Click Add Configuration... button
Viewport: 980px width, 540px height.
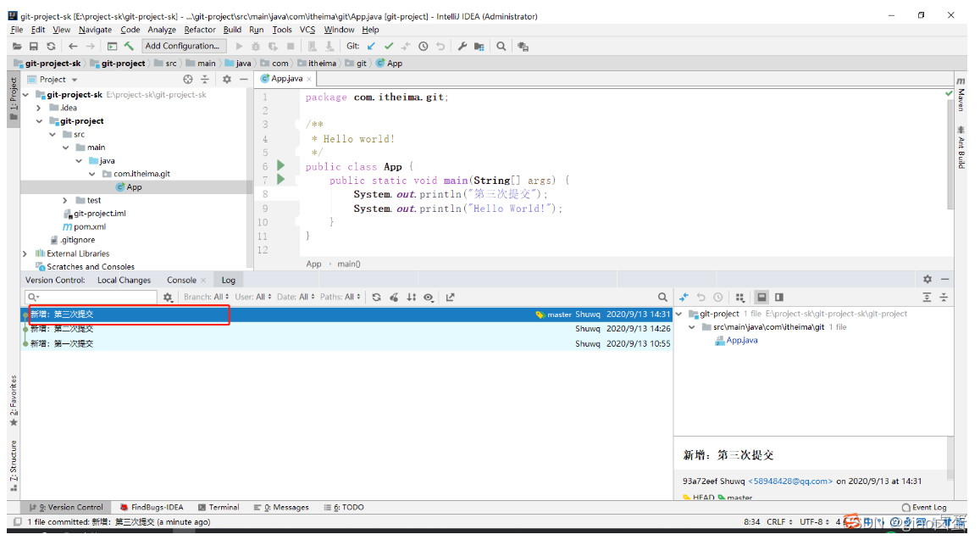coord(182,46)
